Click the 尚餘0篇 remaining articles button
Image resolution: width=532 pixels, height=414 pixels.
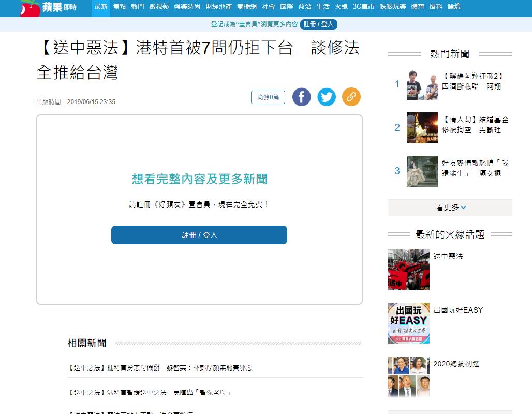tap(268, 97)
